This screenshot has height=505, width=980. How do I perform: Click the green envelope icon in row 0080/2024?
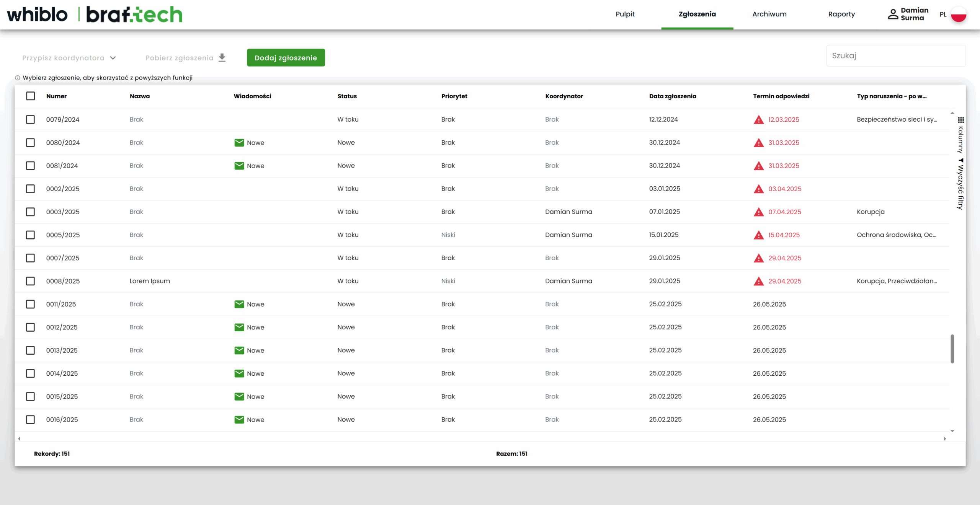(x=239, y=143)
